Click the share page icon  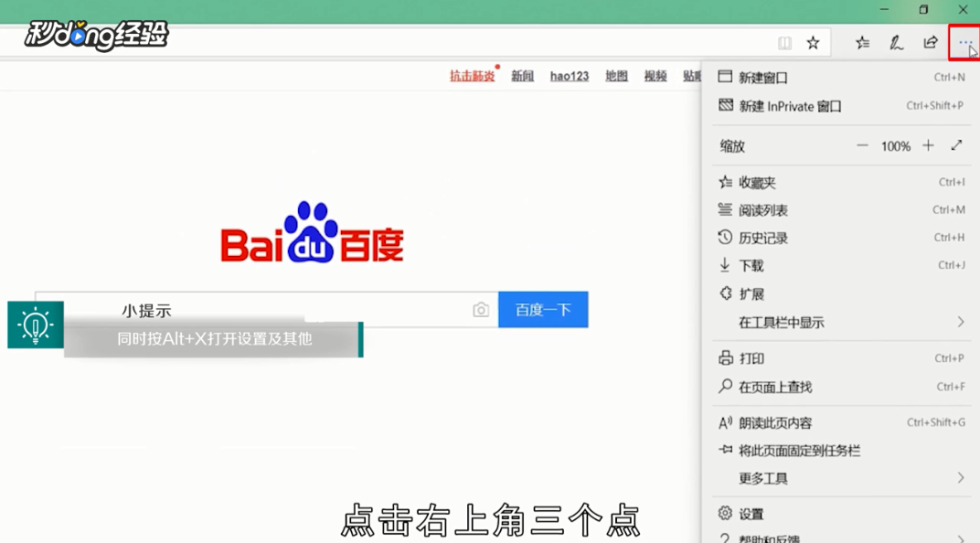click(931, 42)
